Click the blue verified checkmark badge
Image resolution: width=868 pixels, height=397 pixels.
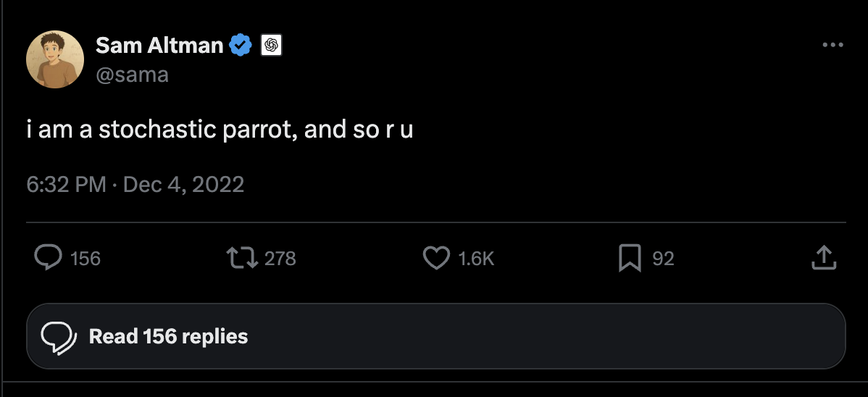[x=241, y=46]
